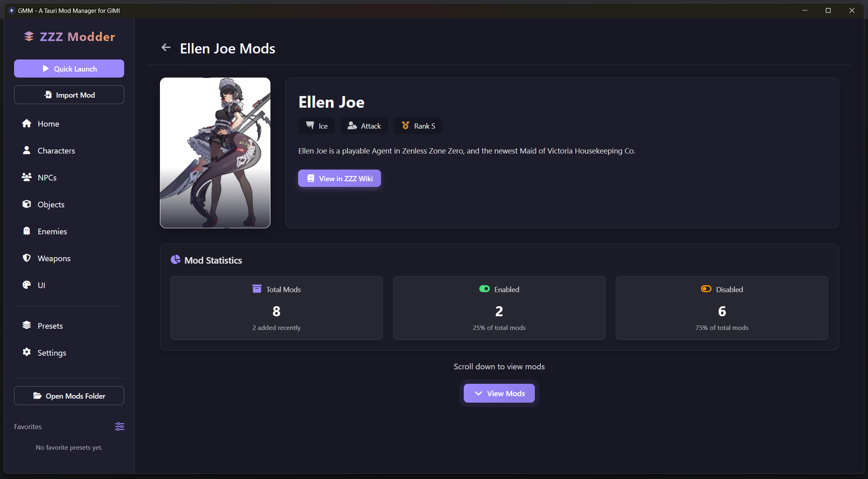Click the ZZZ Modder layers logo
Image resolution: width=868 pixels, height=479 pixels.
click(28, 36)
